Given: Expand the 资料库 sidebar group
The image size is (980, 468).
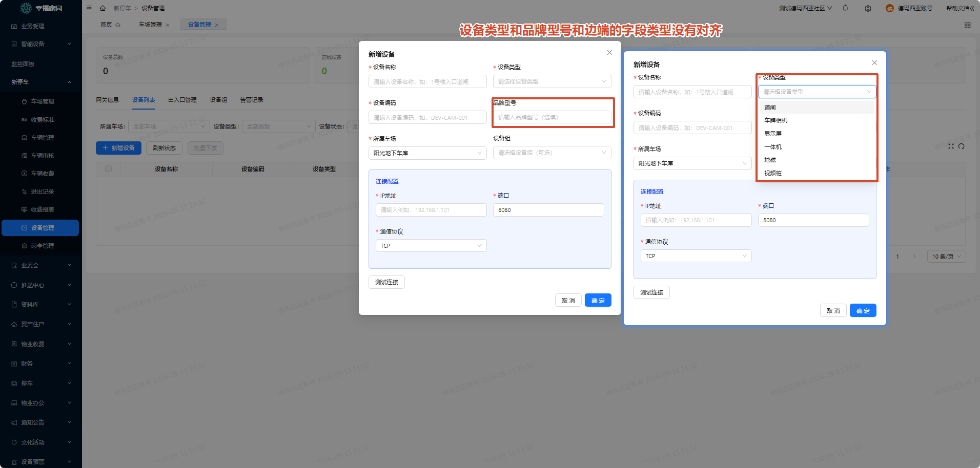Looking at the screenshot, I should click(41, 305).
